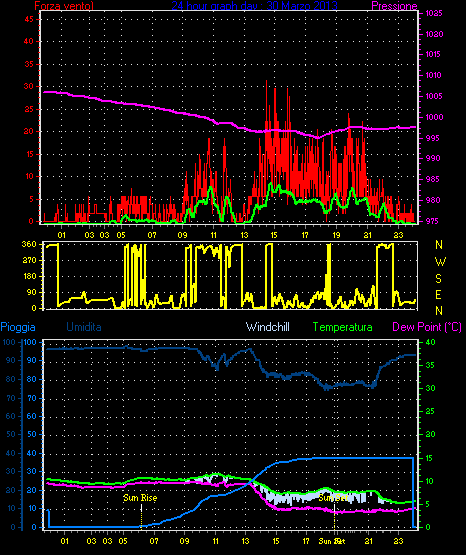Click hour '23' on the wind graph time axis
This screenshot has width=466, height=555.
point(398,235)
